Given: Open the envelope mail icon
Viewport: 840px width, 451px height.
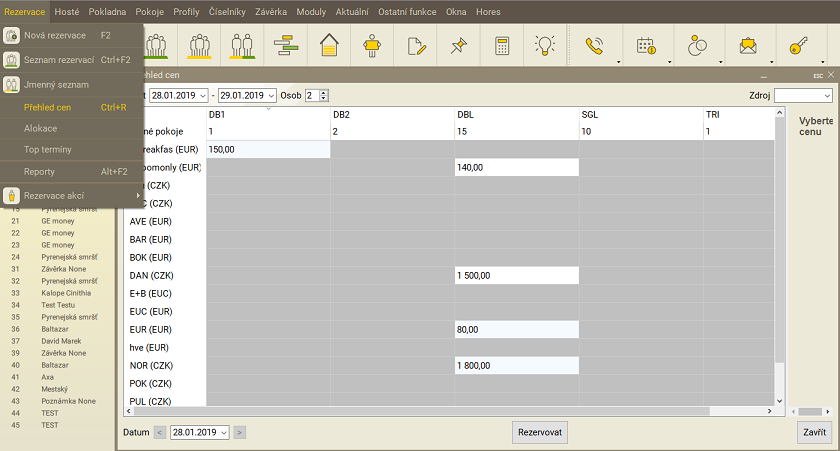Looking at the screenshot, I should click(747, 46).
